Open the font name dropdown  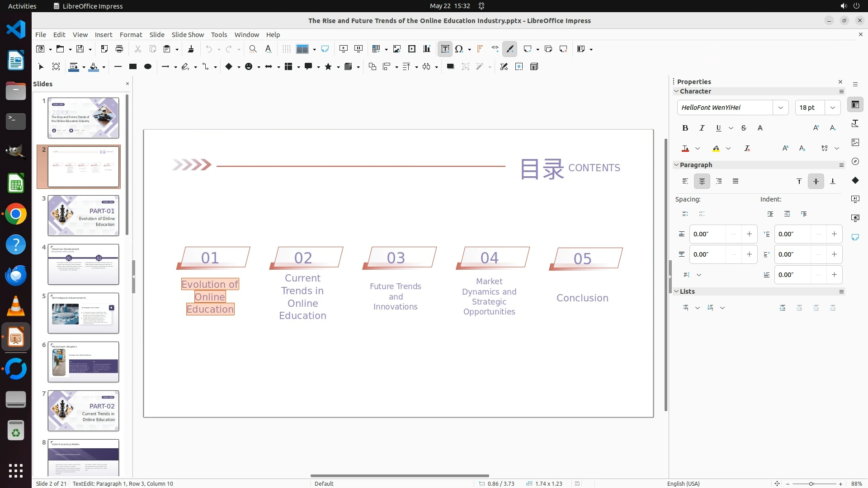click(780, 108)
